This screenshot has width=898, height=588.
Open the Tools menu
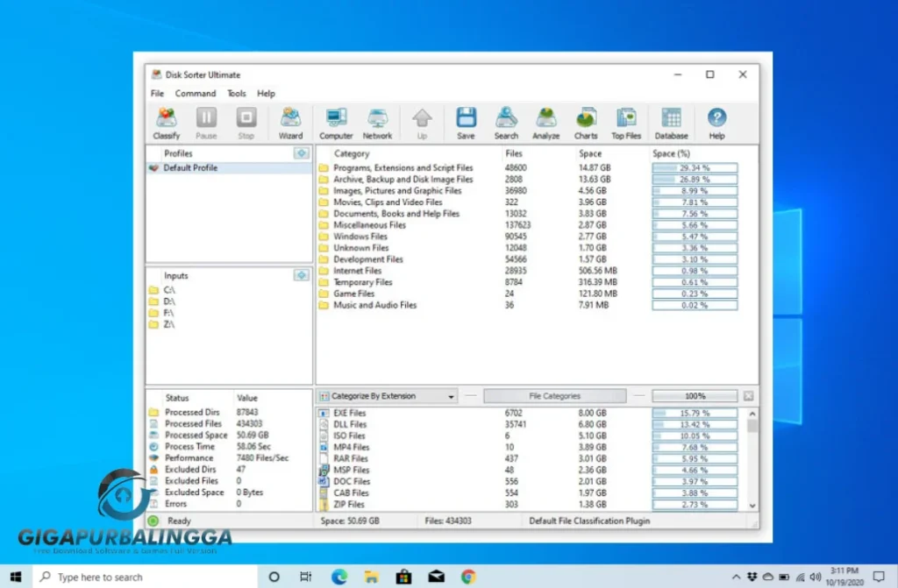point(236,93)
